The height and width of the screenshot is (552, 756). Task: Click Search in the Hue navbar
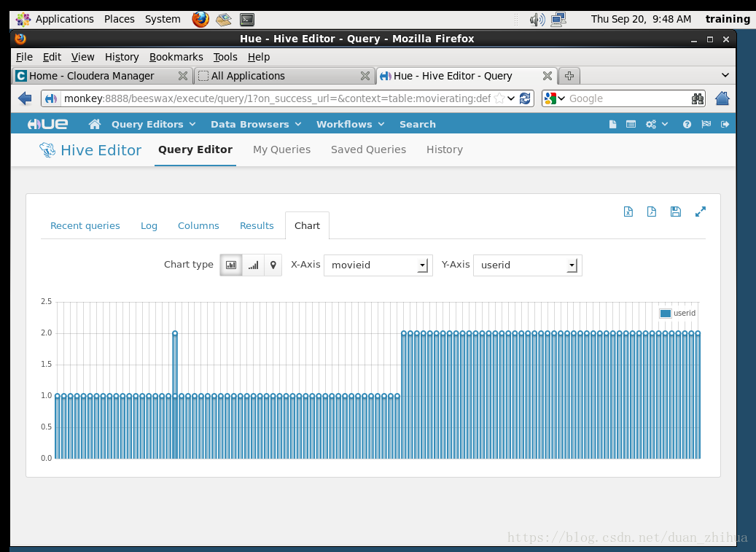point(418,125)
